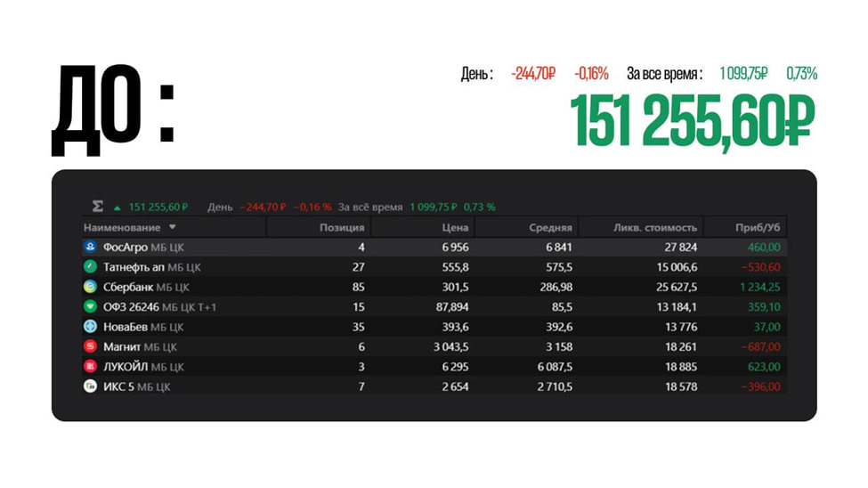868x488 pixels.
Task: Click Татнефть loss value −530,60
Action: pos(760,267)
